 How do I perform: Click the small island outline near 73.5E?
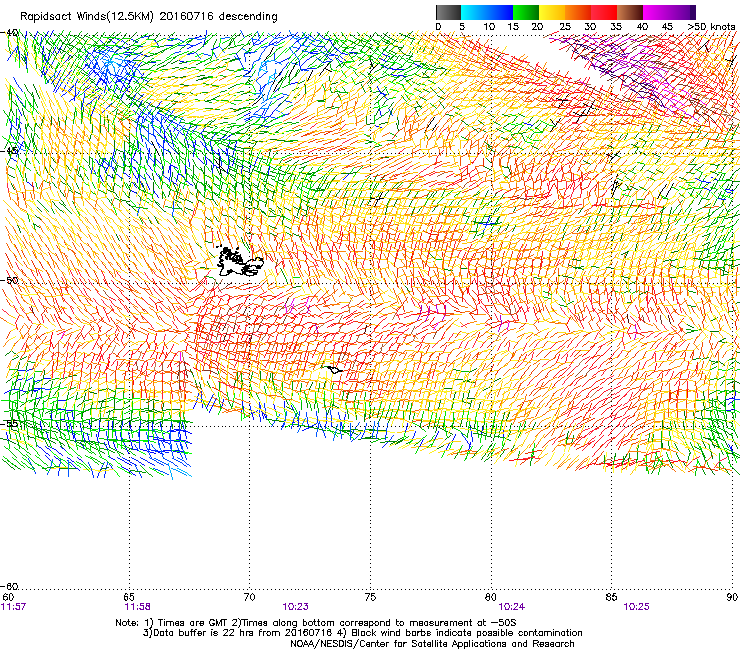(333, 370)
